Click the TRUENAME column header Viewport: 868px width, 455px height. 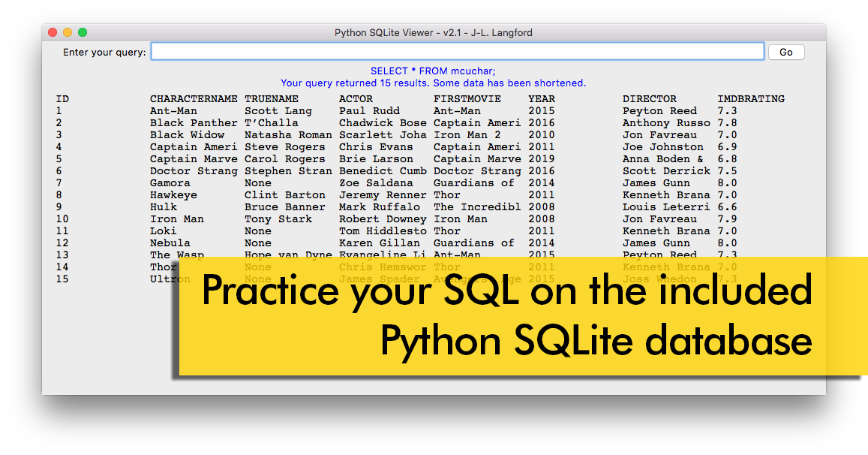272,99
